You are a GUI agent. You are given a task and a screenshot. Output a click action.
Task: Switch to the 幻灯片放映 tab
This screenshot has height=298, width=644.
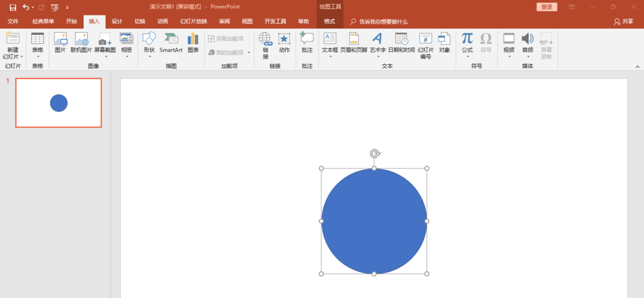tap(193, 21)
